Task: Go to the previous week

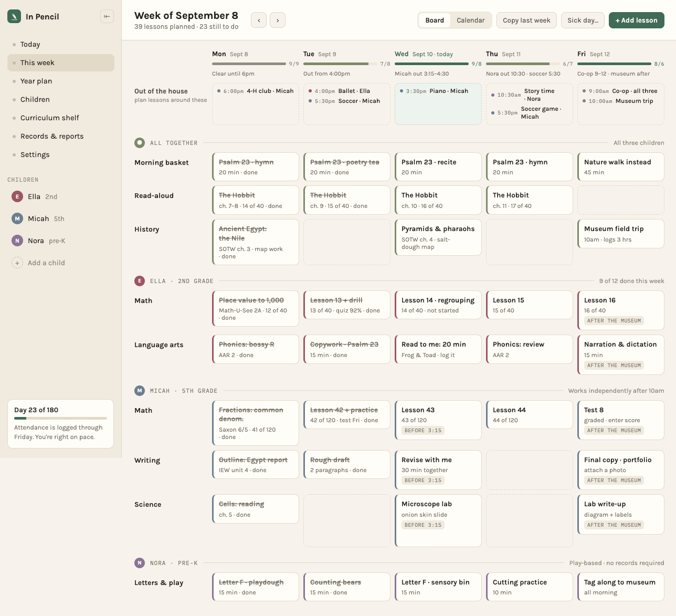Action: [x=259, y=20]
